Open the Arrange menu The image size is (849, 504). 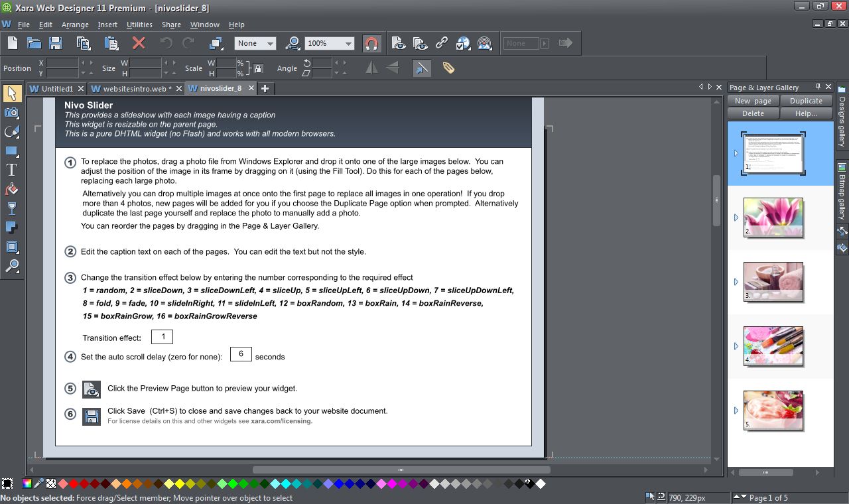coord(75,25)
